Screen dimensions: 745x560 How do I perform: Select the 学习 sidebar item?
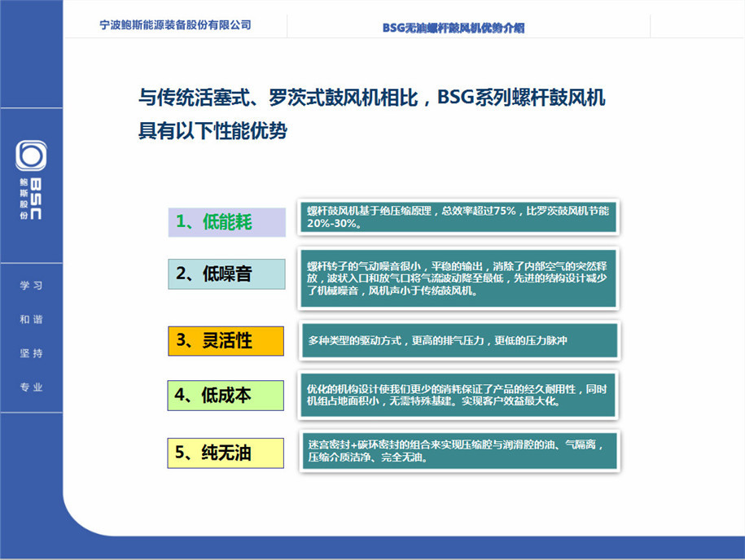[x=31, y=286]
